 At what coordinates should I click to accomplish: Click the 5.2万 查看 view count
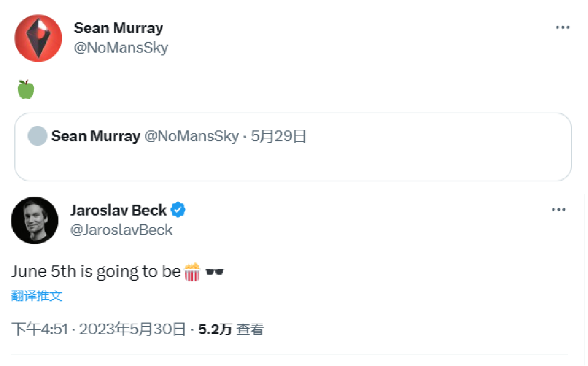(x=231, y=329)
